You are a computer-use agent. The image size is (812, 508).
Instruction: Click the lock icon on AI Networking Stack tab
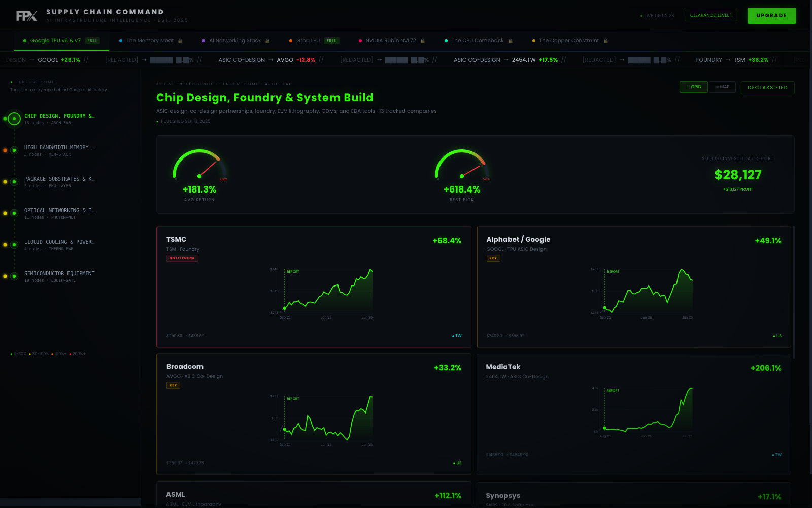click(x=267, y=41)
